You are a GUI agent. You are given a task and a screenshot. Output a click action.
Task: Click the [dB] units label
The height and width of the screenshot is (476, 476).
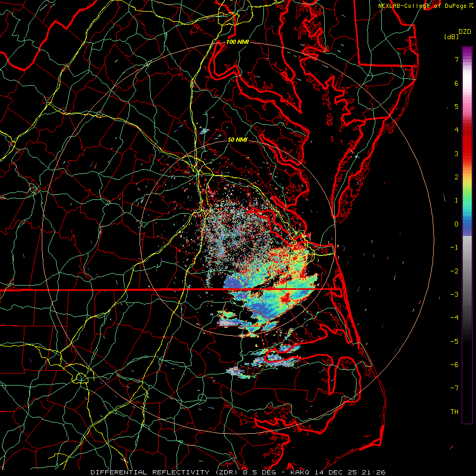[451, 36]
